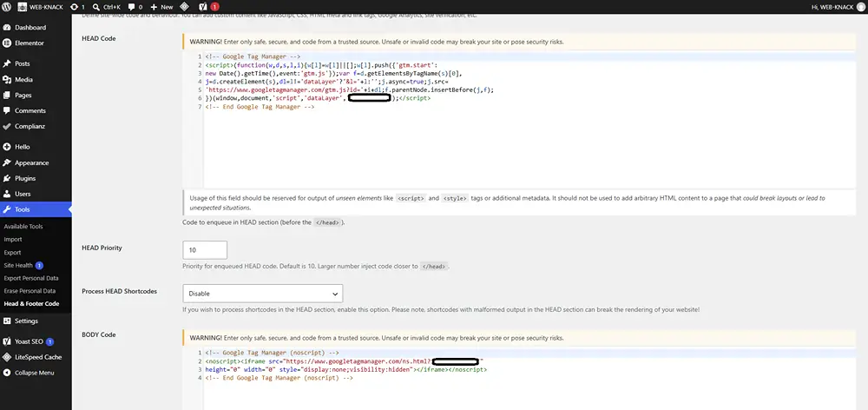Open Erase Personal Data submenu

click(x=30, y=291)
